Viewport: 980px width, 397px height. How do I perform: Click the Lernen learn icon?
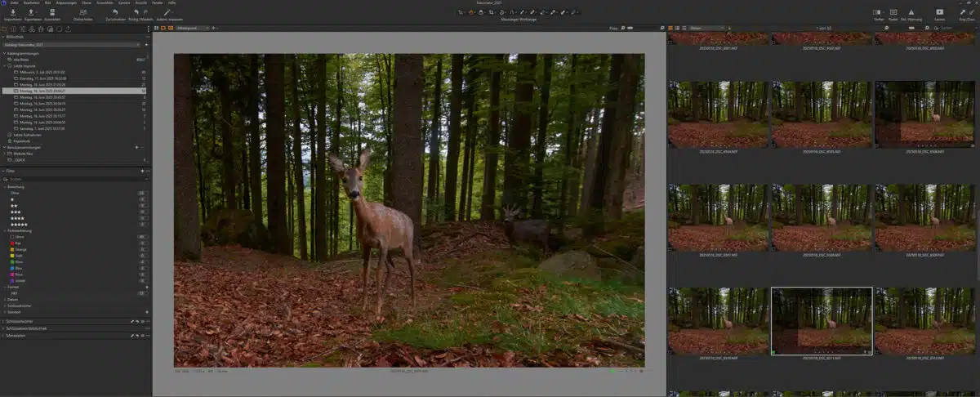tap(940, 12)
